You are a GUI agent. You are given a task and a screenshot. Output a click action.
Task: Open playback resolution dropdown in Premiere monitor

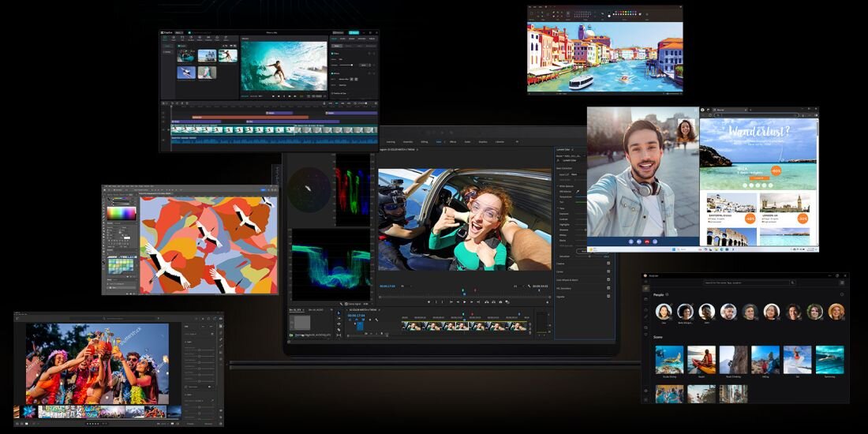point(518,286)
